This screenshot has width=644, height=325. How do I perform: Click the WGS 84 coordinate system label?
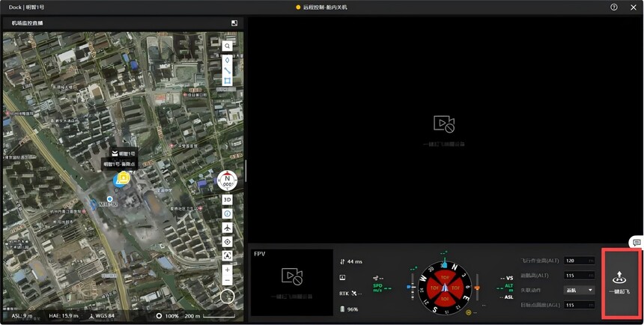[x=101, y=316]
